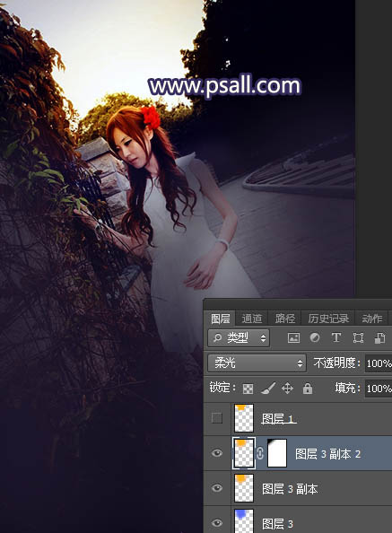This screenshot has width=392, height=533.
Task: Click the 不透明度 opacity value field
Action: [x=379, y=363]
